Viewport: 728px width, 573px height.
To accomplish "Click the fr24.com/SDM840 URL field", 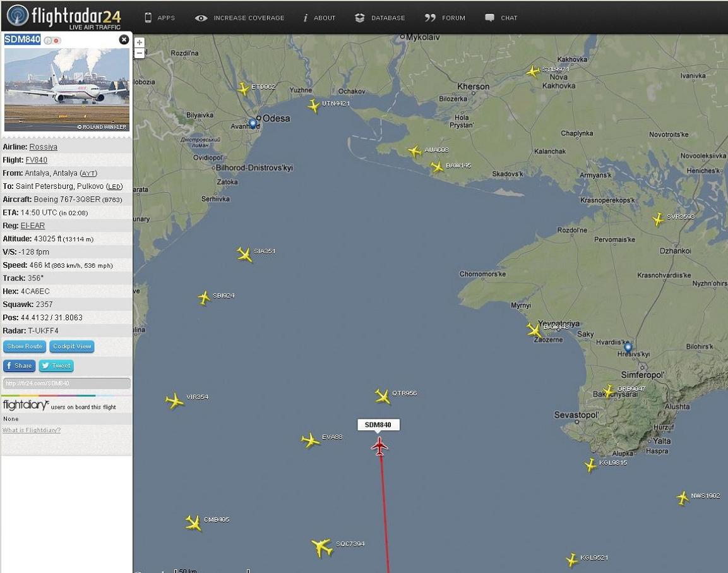I will coord(67,383).
